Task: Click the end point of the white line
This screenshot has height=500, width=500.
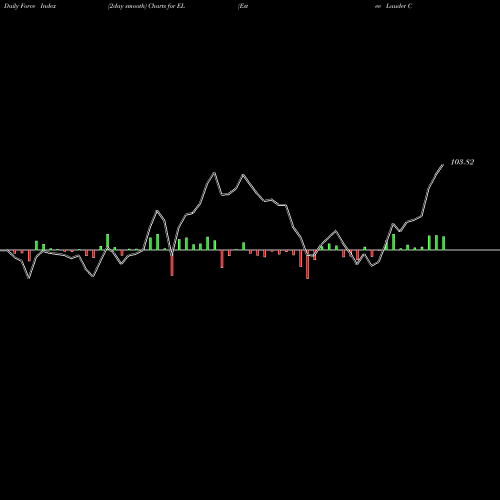Action: pos(443,165)
